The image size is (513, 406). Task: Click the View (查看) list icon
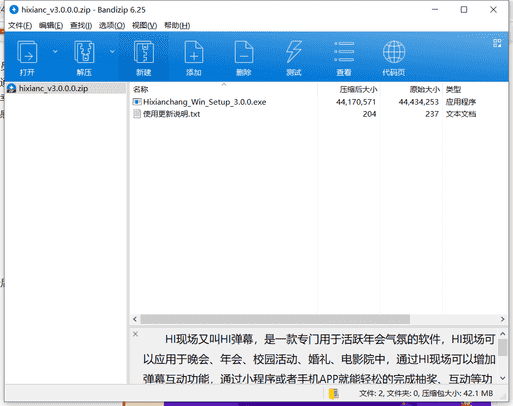click(x=344, y=52)
